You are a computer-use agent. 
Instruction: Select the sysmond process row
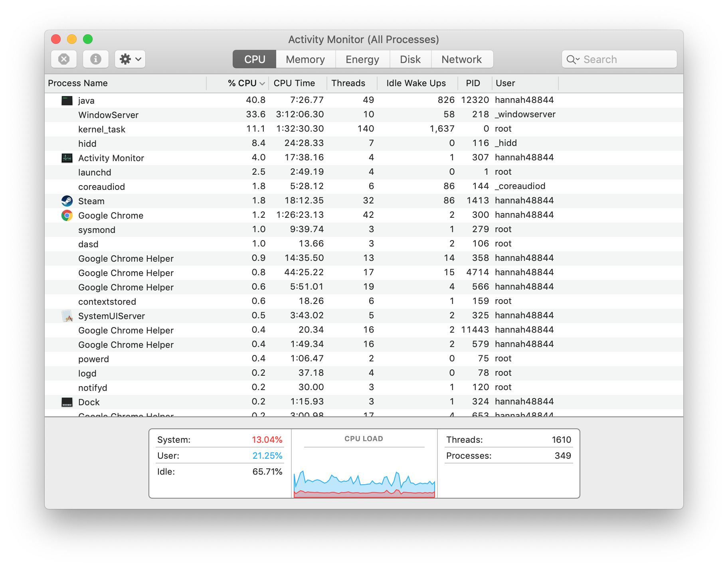coord(364,230)
